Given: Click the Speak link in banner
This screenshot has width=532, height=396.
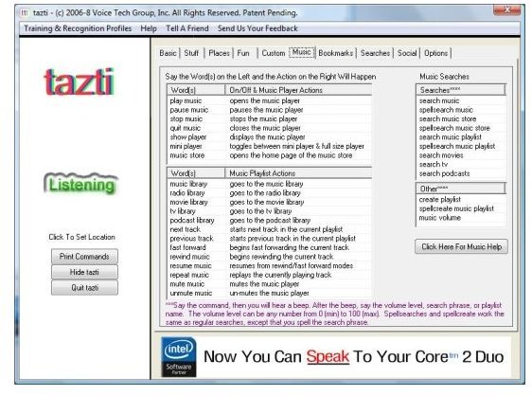Looking at the screenshot, I should coord(328,356).
